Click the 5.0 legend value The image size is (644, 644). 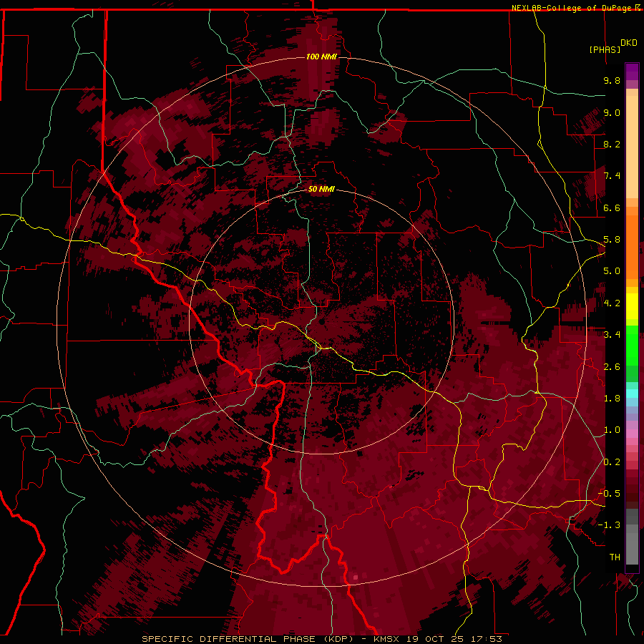(x=612, y=271)
